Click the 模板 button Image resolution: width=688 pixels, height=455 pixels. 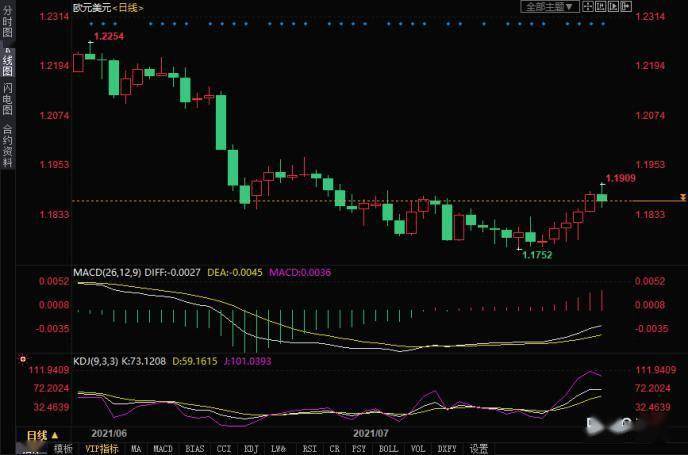pos(63,449)
